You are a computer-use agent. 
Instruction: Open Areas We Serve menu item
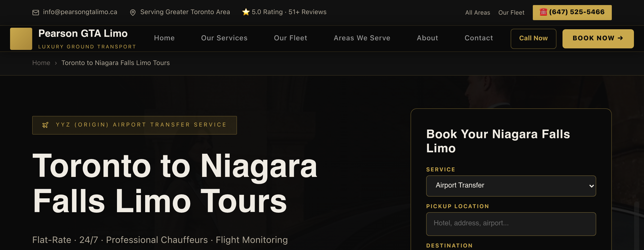(x=362, y=38)
